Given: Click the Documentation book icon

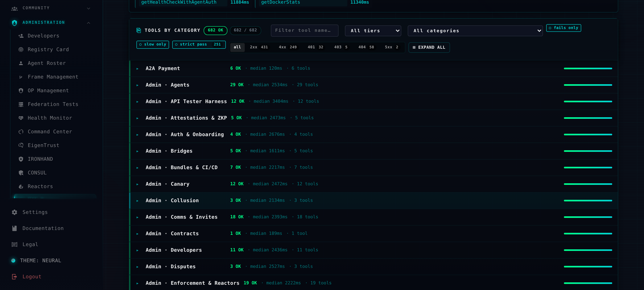Looking at the screenshot, I should (x=14, y=228).
